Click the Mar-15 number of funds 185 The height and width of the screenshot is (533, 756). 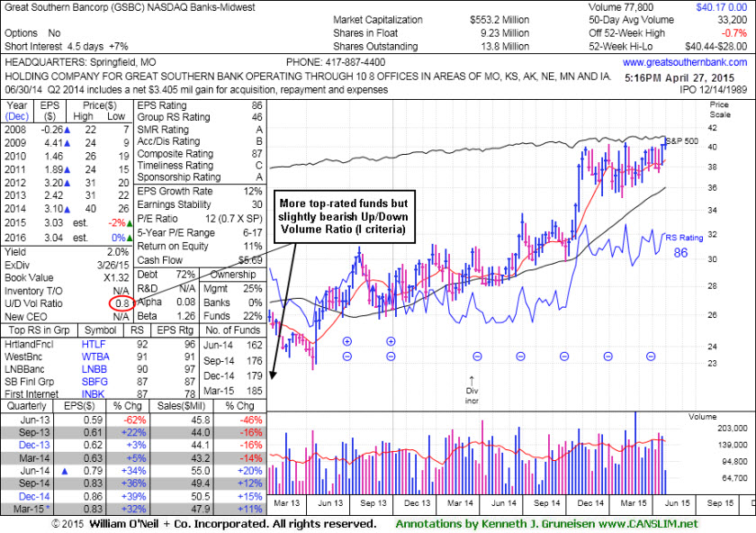254,391
